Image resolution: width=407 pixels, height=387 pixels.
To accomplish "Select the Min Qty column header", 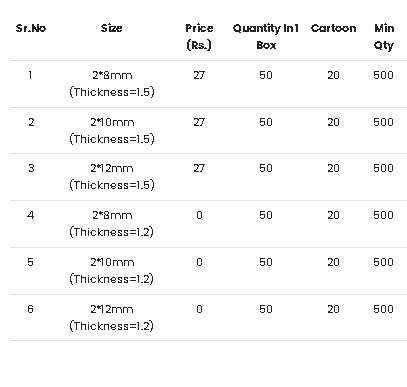I will pyautogui.click(x=384, y=37).
